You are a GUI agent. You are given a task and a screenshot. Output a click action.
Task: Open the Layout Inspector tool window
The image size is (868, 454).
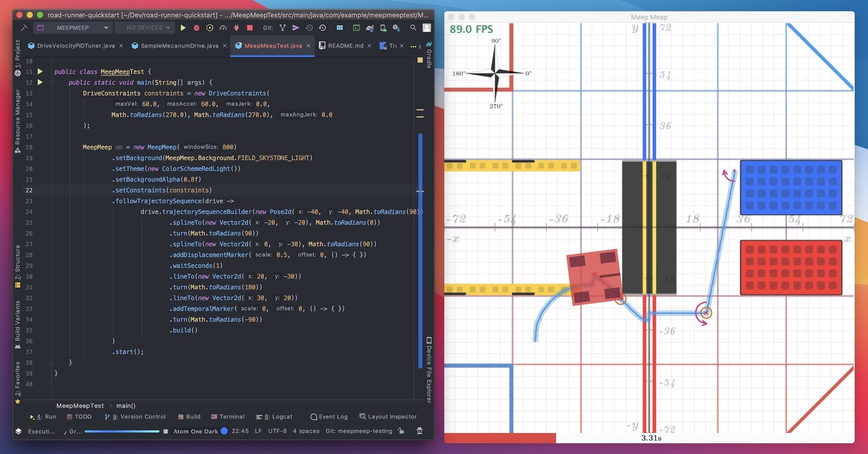pos(388,417)
